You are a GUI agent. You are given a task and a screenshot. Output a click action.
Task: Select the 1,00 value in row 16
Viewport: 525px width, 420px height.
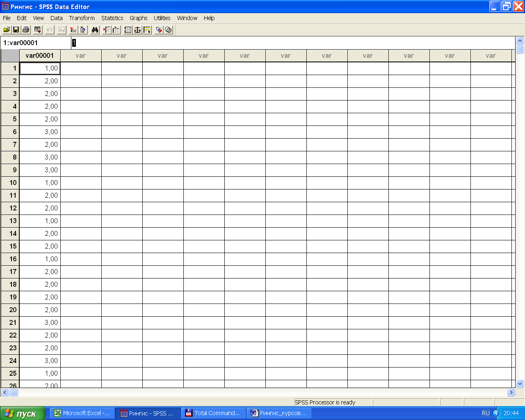click(40, 259)
